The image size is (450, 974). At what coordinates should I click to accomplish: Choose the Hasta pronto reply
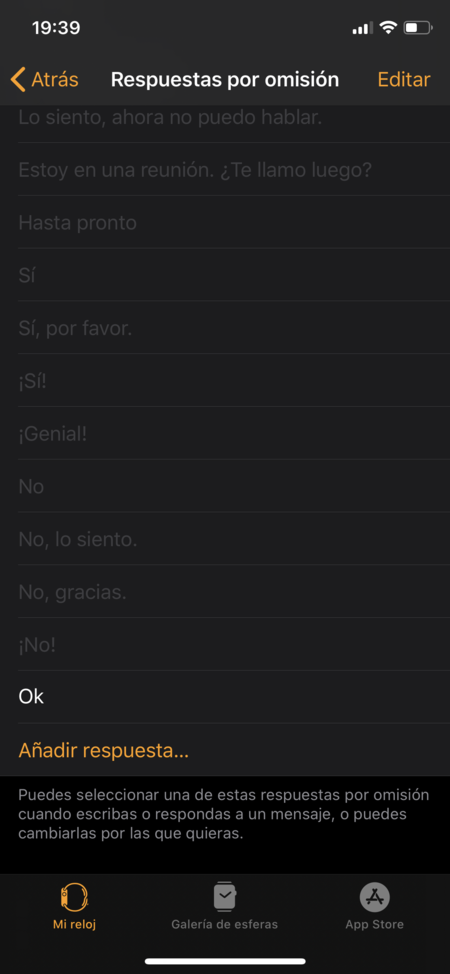(225, 222)
